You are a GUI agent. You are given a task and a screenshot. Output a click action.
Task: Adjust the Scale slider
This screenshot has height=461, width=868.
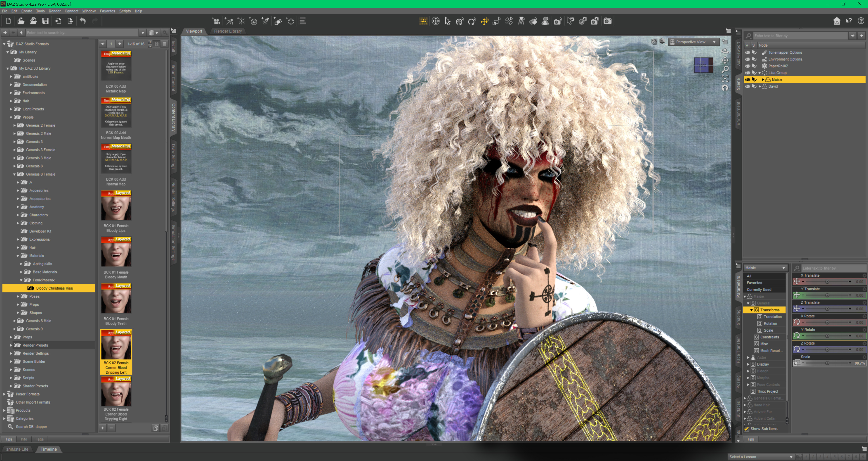pyautogui.click(x=827, y=363)
